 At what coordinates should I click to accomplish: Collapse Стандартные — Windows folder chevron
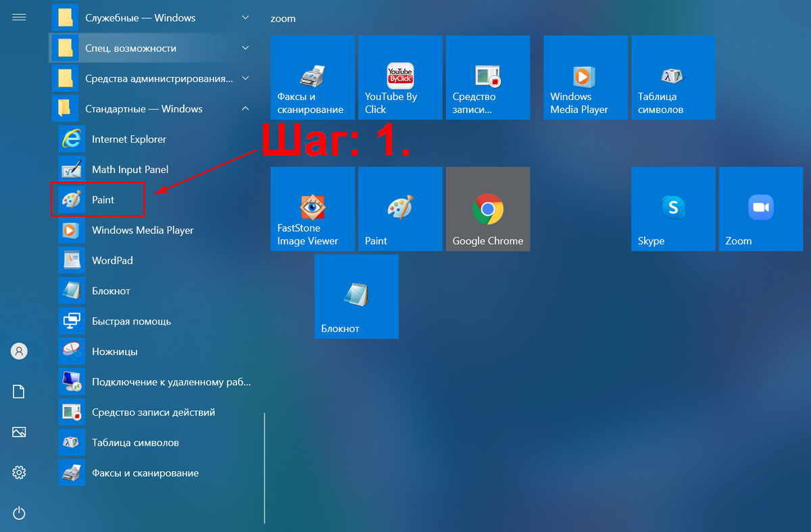point(245,108)
